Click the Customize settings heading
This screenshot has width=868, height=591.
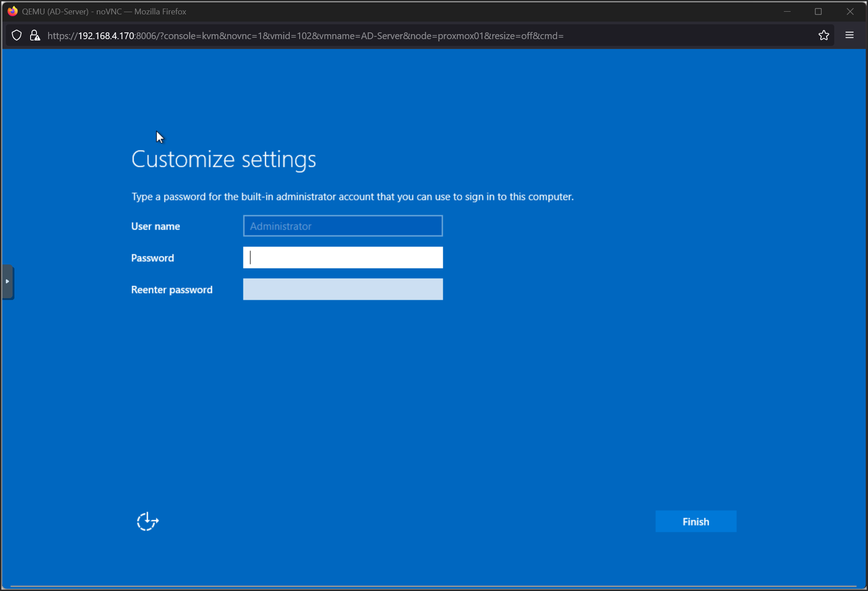point(224,159)
